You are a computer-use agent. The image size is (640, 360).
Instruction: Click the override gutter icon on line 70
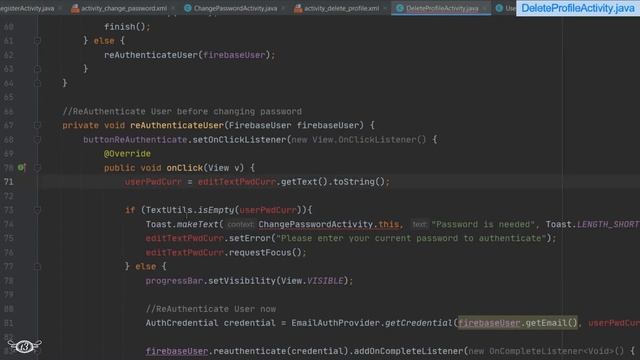[x=21, y=167]
